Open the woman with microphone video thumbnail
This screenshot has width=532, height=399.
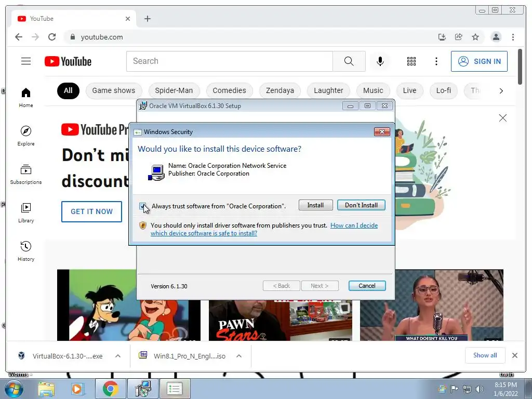(432, 305)
